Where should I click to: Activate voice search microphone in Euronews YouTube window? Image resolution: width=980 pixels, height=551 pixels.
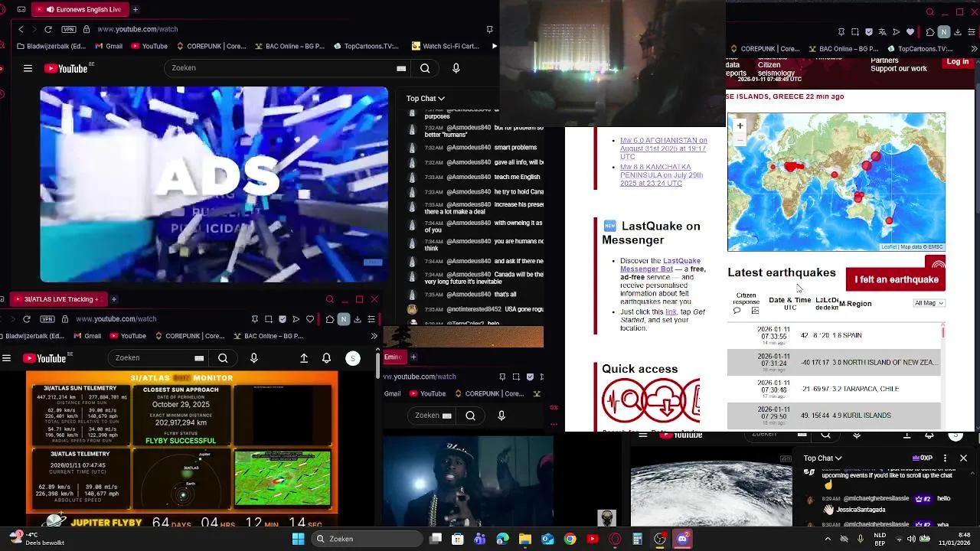tap(456, 68)
